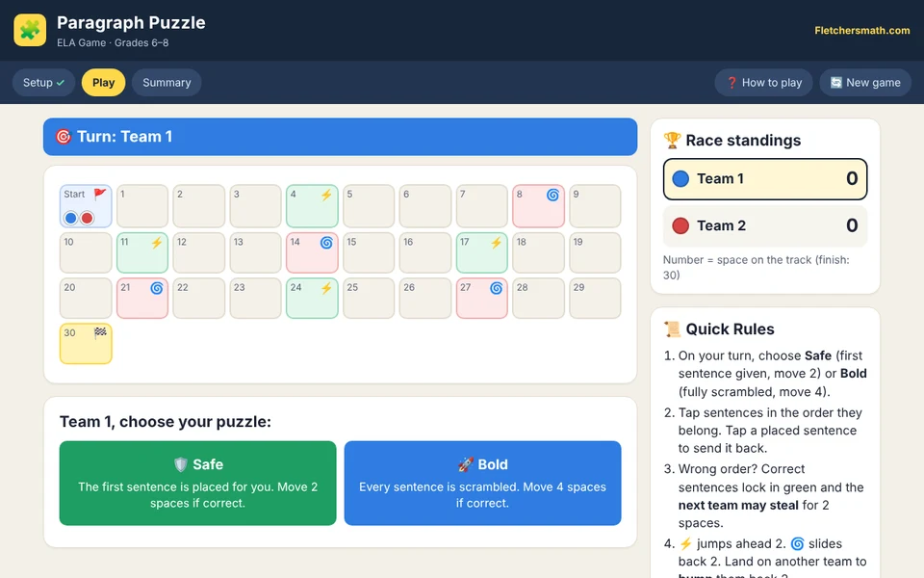Viewport: 924px width, 578px height.
Task: Click the scroll icon by Quick Rules
Action: pyautogui.click(x=672, y=329)
